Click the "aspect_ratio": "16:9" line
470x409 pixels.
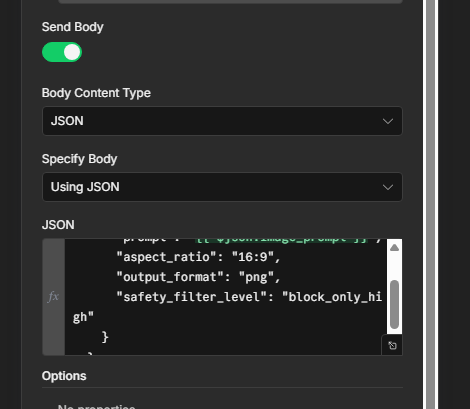198,257
